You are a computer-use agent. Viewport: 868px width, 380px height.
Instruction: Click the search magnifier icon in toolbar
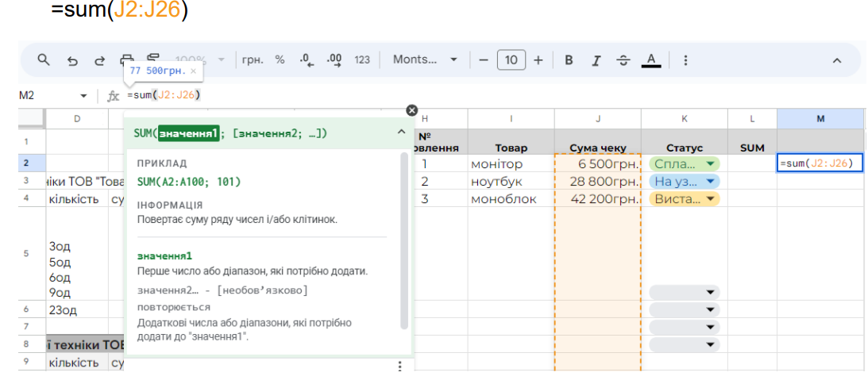pos(44,60)
